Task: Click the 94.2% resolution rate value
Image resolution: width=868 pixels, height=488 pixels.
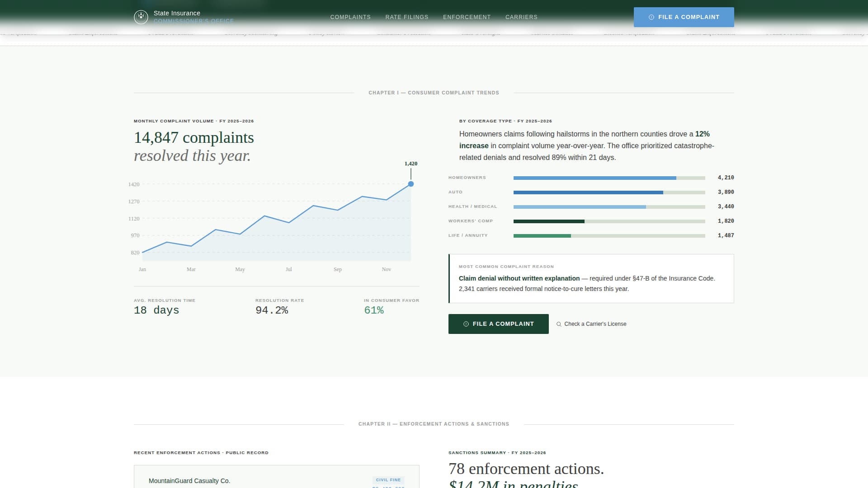Action: (x=272, y=310)
